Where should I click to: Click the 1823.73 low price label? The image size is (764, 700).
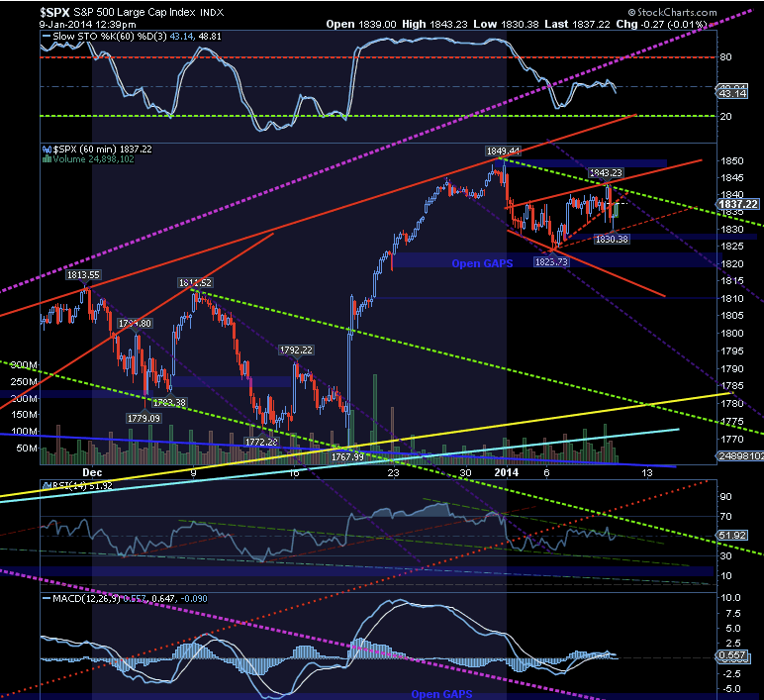[551, 262]
